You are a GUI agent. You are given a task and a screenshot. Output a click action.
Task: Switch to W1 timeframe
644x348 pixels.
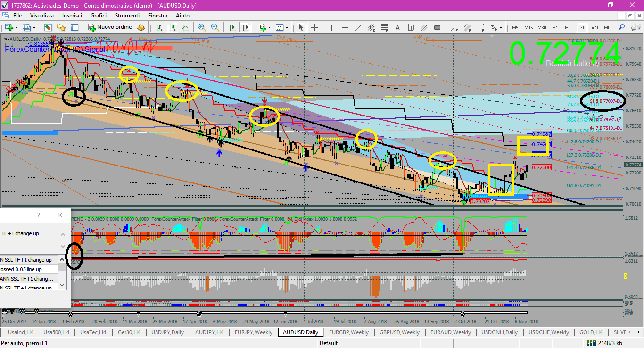tap(595, 27)
